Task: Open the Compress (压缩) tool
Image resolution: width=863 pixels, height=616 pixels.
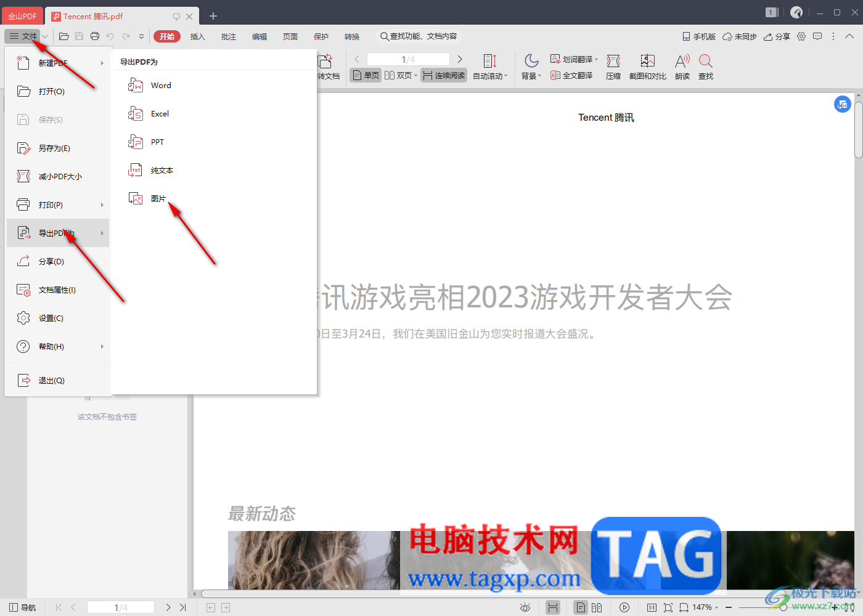Action: 613,67
